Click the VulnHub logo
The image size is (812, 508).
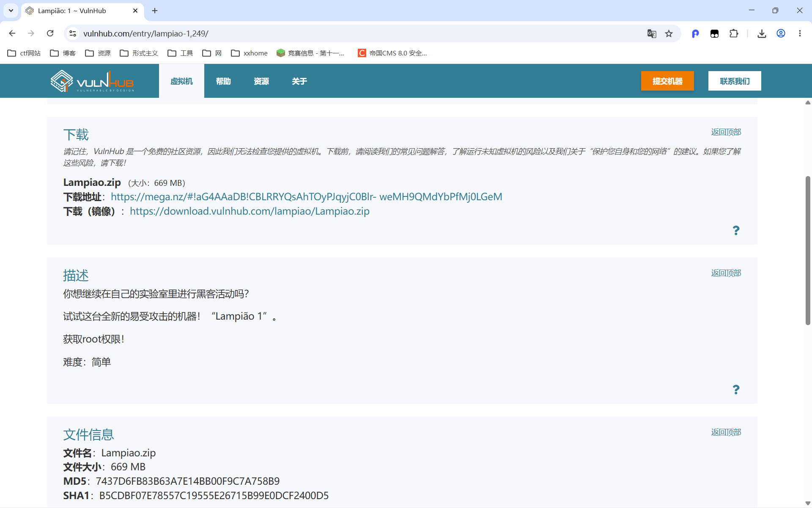tap(92, 81)
